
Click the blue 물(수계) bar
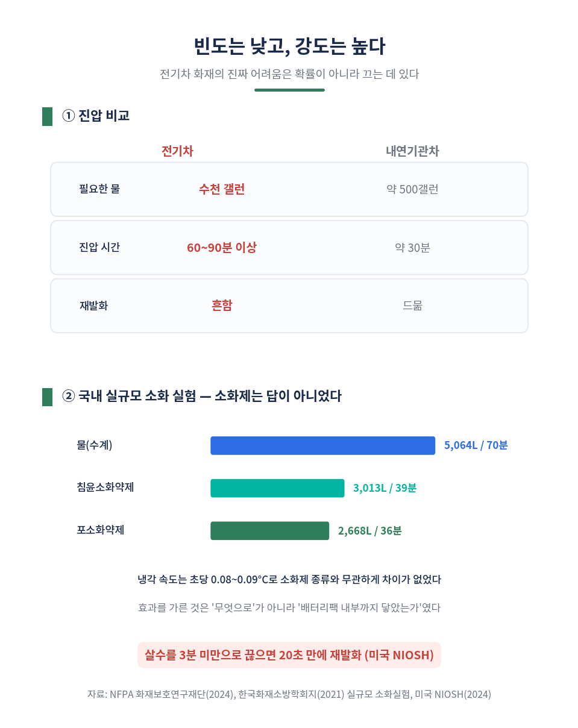[322, 445]
